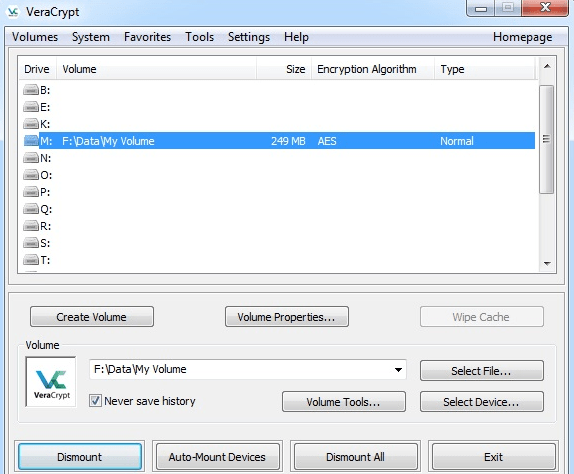Click the Size column header
The width and height of the screenshot is (574, 474).
pos(284,69)
